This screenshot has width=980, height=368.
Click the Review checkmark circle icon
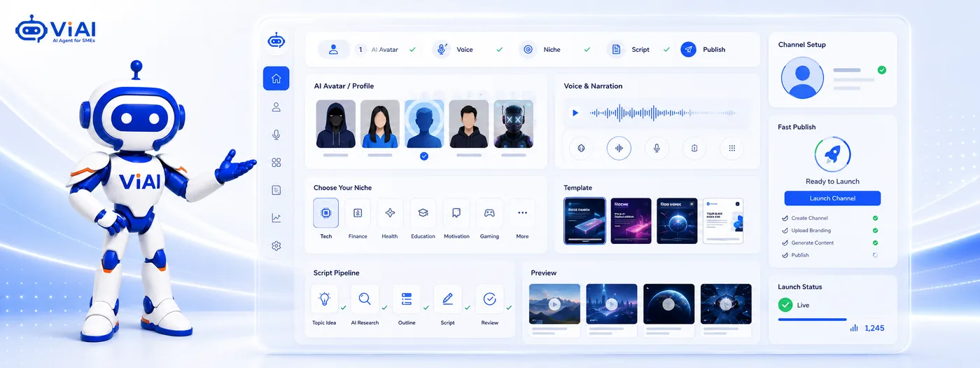point(489,299)
